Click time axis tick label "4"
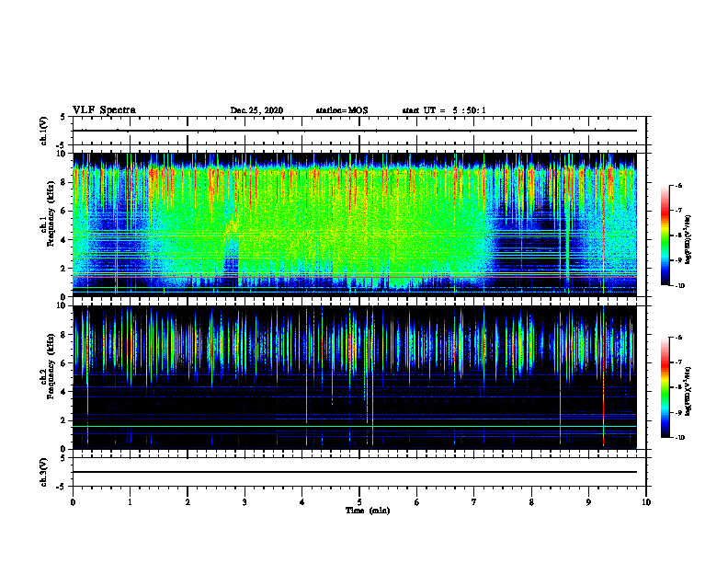 coord(302,502)
